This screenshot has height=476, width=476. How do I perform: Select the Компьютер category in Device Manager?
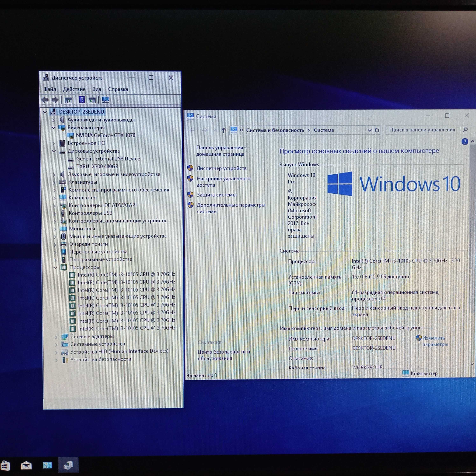[x=82, y=198]
